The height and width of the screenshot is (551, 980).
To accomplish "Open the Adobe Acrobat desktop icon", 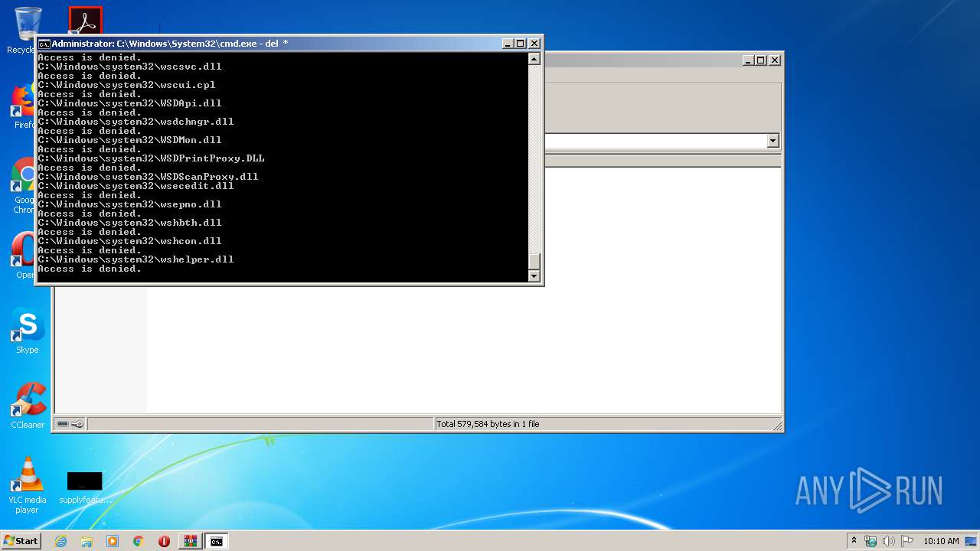I will point(85,21).
